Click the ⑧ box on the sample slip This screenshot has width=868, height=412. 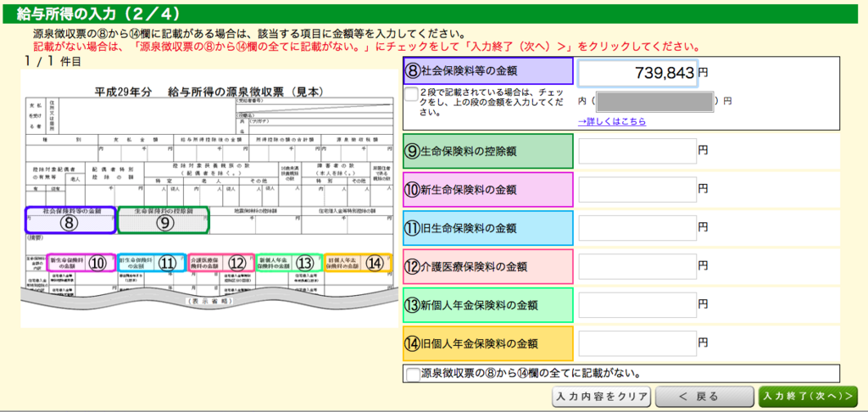[x=70, y=220]
